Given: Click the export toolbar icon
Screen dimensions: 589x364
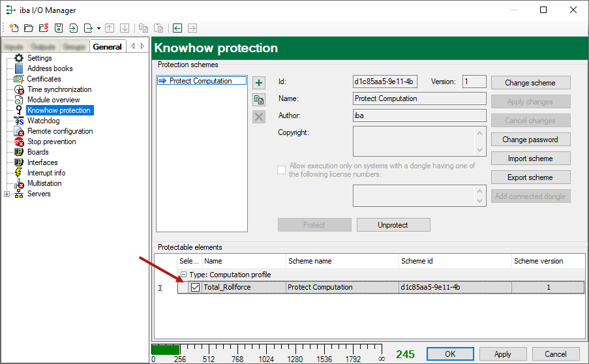Looking at the screenshot, I should [x=88, y=28].
